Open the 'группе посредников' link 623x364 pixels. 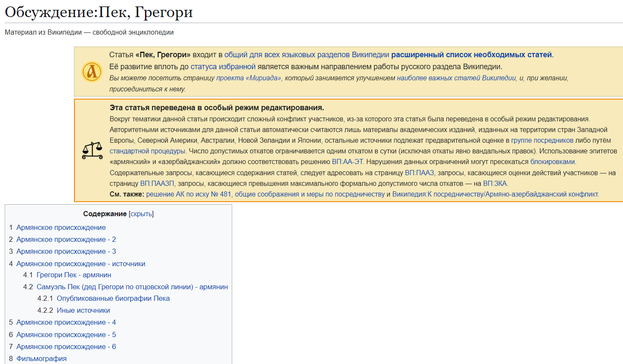click(x=542, y=141)
